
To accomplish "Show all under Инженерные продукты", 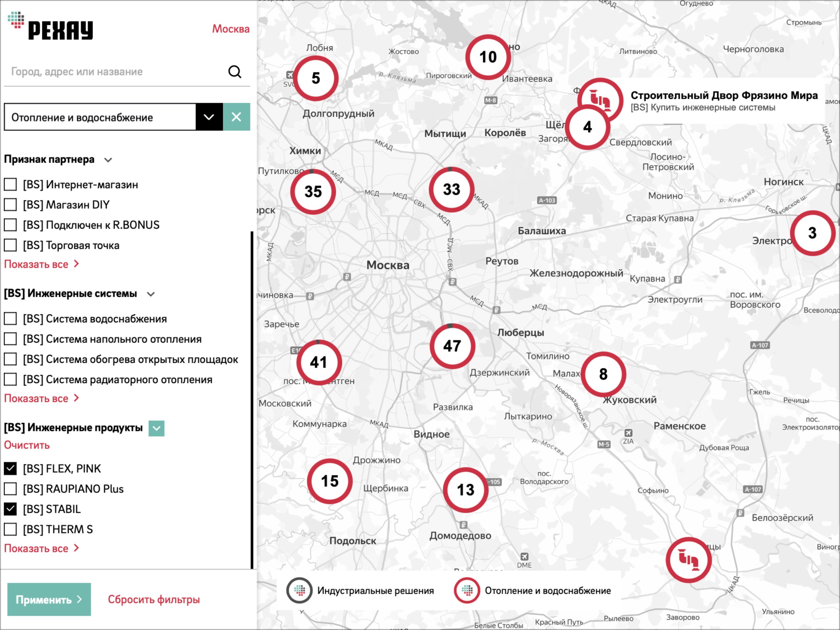I will coord(42,548).
